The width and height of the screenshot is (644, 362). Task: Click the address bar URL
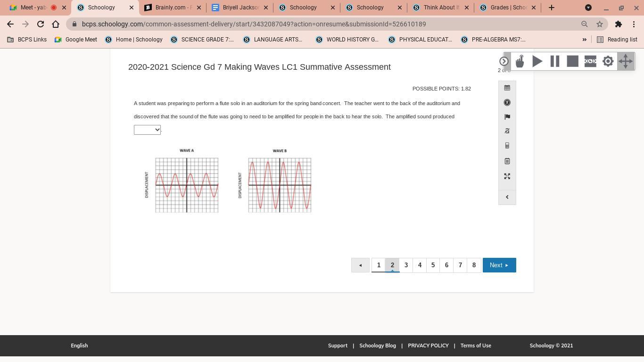(x=254, y=24)
